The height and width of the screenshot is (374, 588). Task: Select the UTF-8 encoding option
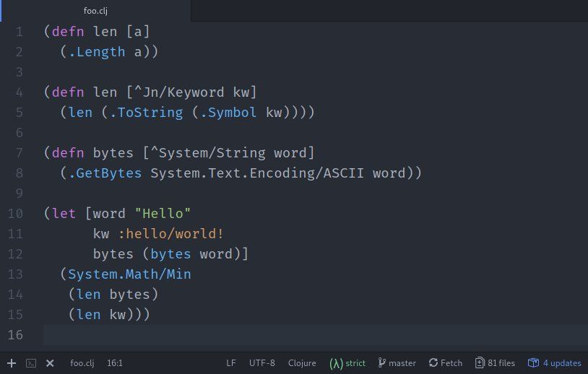262,363
